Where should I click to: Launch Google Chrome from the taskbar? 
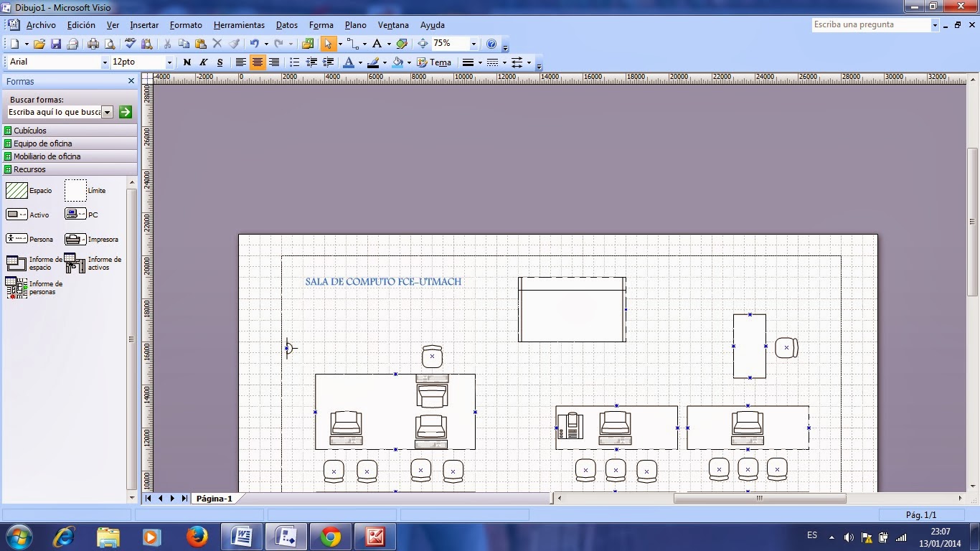pyautogui.click(x=330, y=535)
